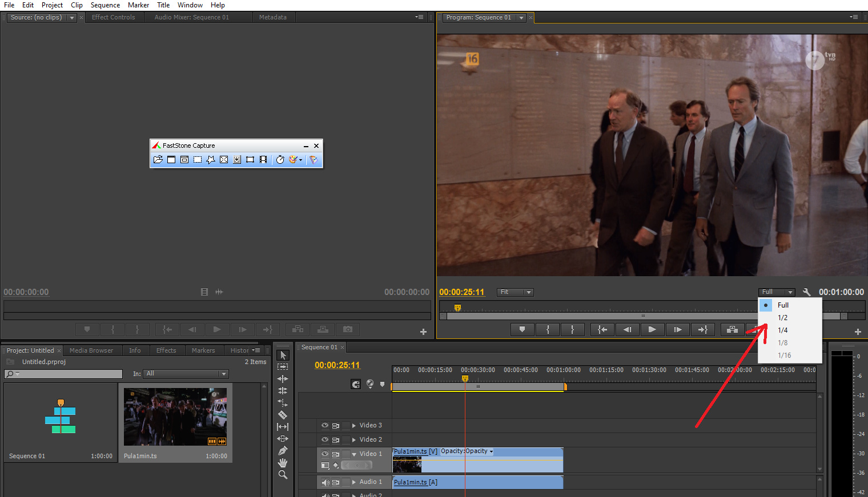Expand the Video 2 track
The width and height of the screenshot is (868, 497).
(x=354, y=439)
